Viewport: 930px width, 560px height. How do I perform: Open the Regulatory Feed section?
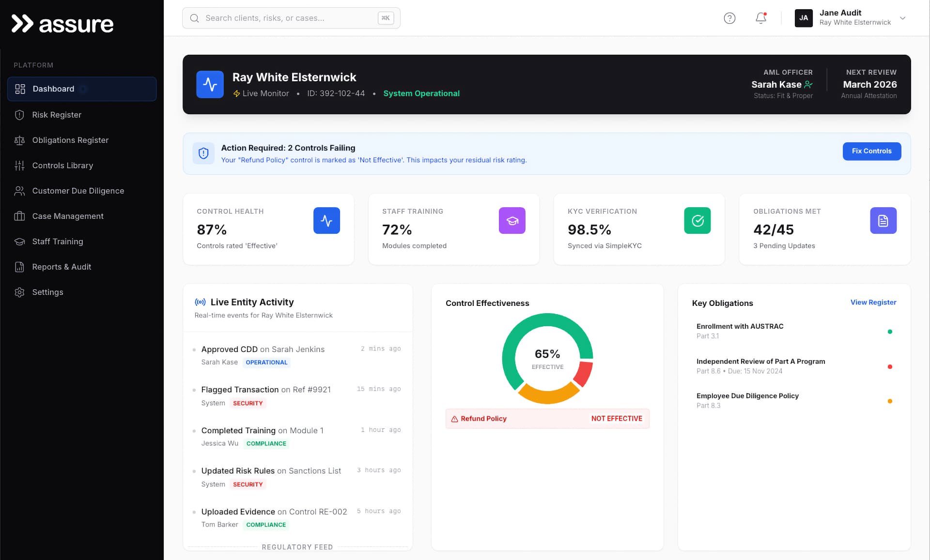(297, 547)
